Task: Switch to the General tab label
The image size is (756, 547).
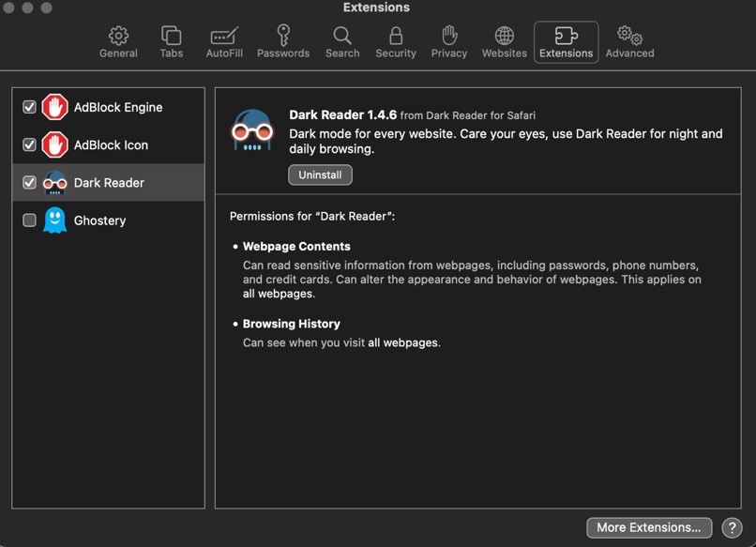Action: [x=118, y=53]
